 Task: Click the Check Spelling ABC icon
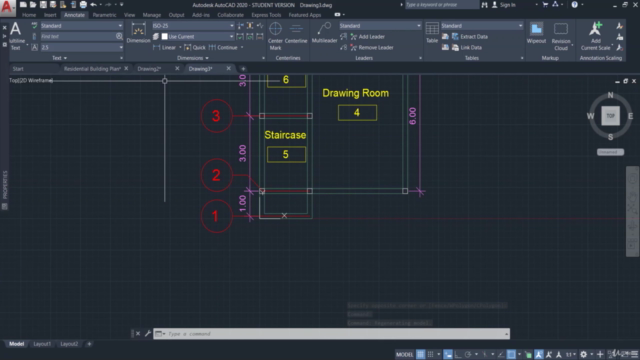[x=34, y=26]
